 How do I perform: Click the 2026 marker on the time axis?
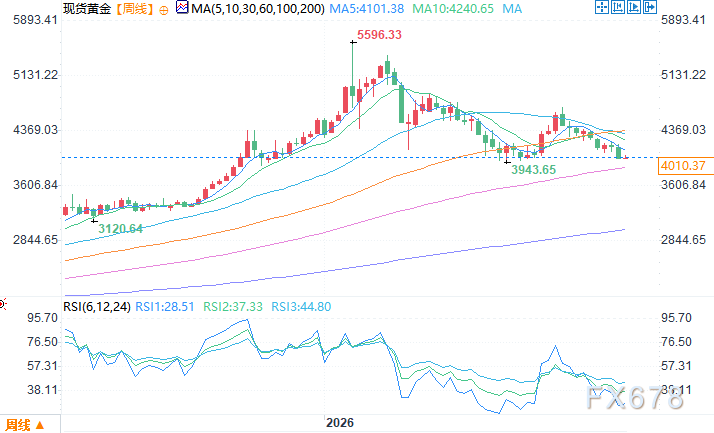340,423
